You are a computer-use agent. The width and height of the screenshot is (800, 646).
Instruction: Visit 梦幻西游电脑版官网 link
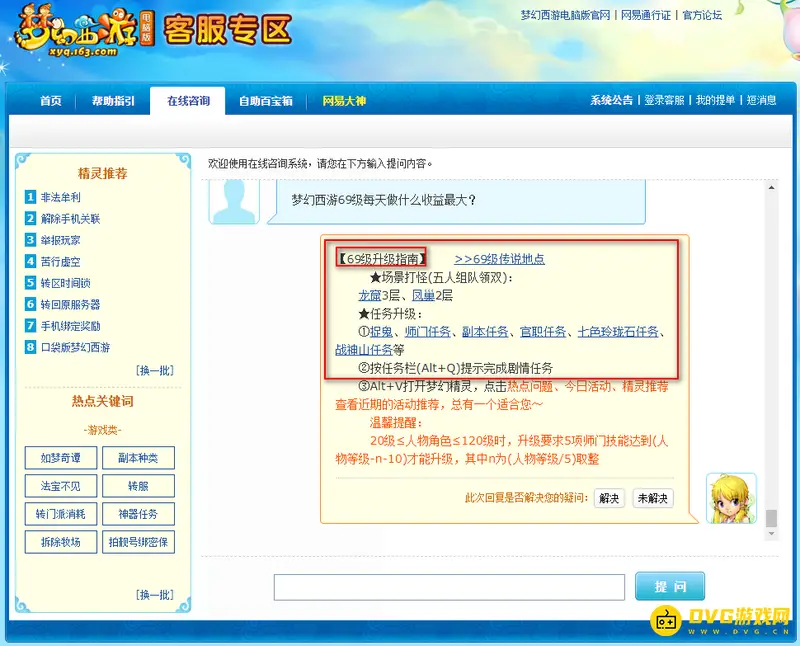coord(565,15)
